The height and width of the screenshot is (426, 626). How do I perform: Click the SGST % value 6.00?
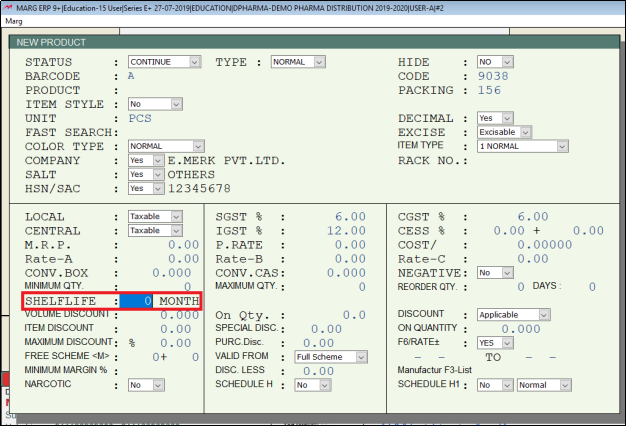[350, 216]
